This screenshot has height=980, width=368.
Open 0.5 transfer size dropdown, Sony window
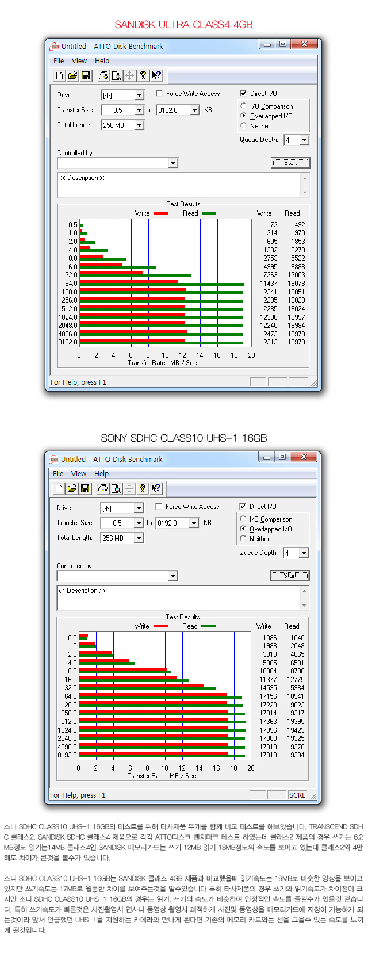tap(139, 523)
